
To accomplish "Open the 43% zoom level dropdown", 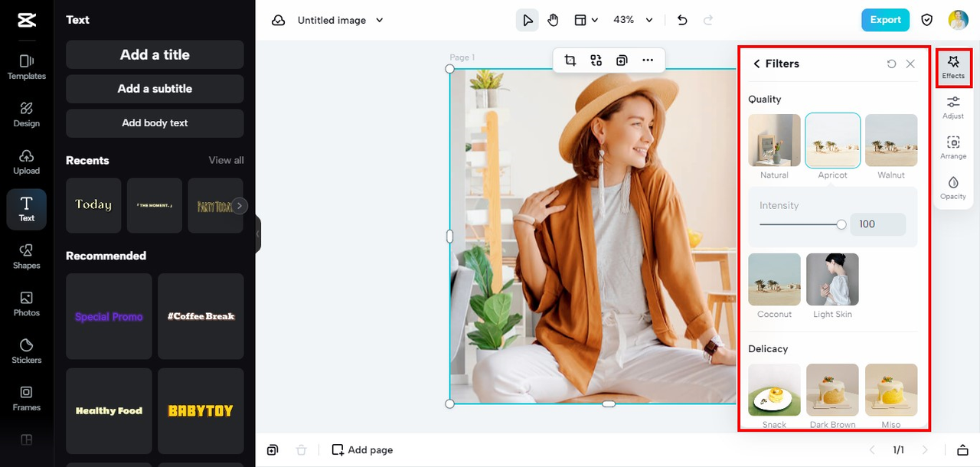I will (x=633, y=21).
